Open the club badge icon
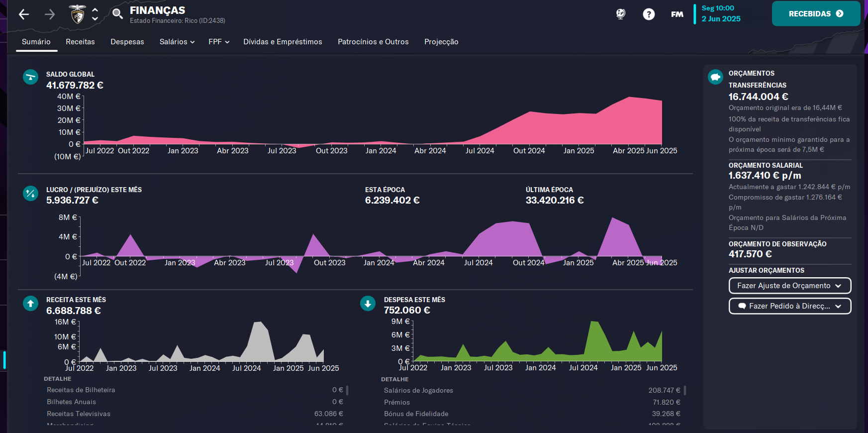 77,14
